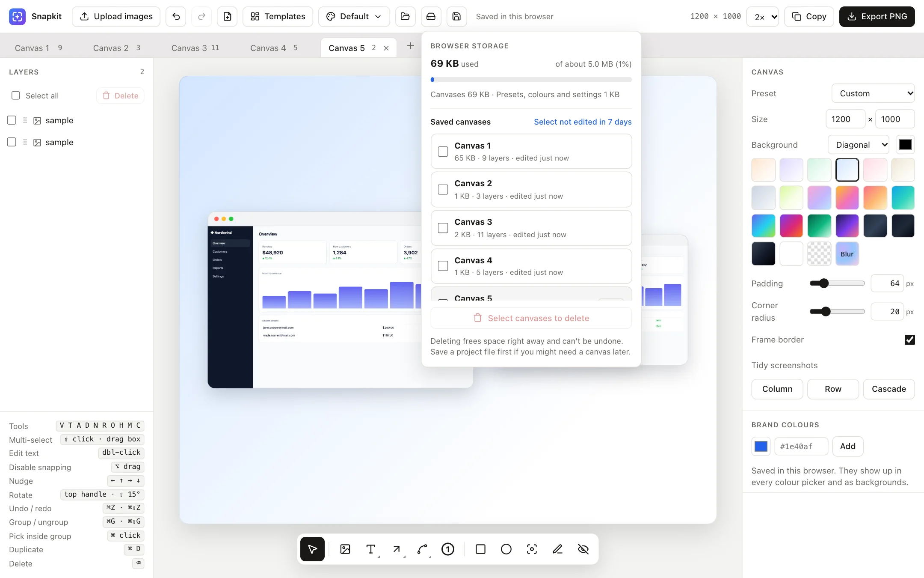The width and height of the screenshot is (924, 578).
Task: Open the project folder icon
Action: point(405,17)
